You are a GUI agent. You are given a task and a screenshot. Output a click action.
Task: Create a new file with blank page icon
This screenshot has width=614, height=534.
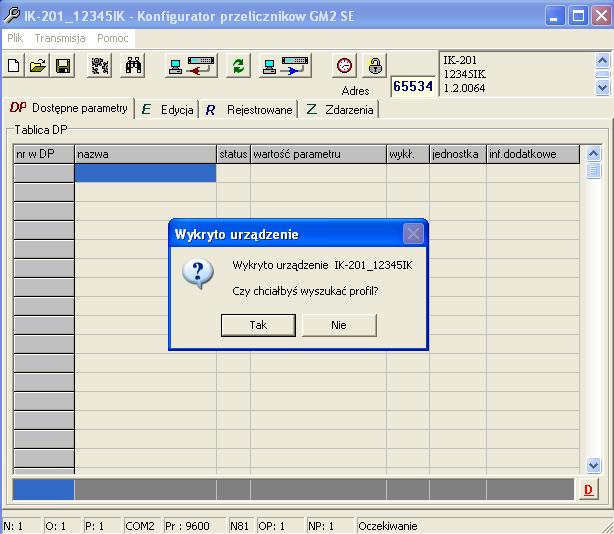click(14, 65)
